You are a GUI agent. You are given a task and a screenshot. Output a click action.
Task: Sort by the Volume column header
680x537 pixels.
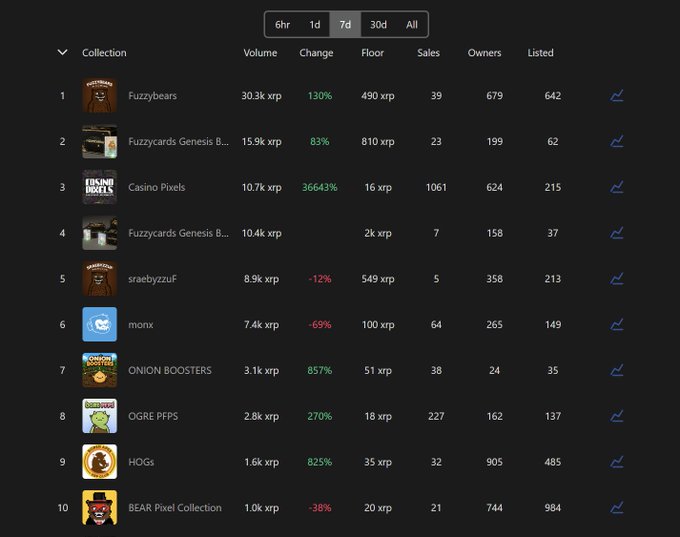pos(260,53)
